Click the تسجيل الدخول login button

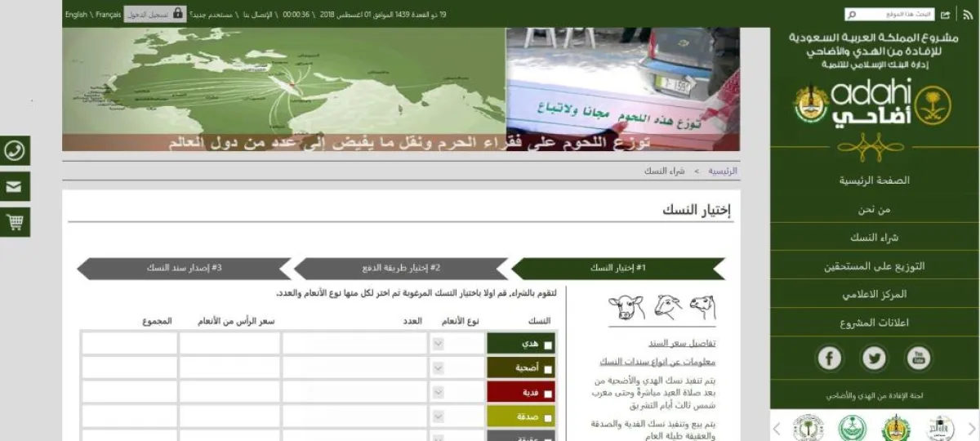coord(147,15)
